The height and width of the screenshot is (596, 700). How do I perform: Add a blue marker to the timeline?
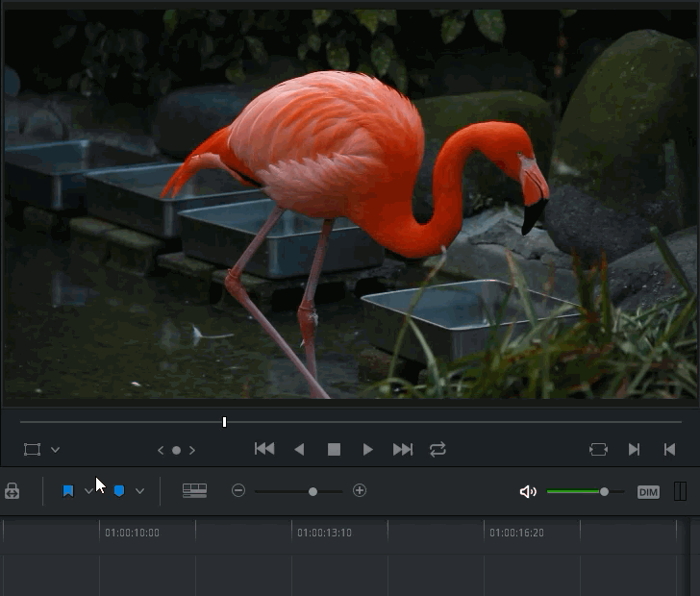pyautogui.click(x=119, y=491)
